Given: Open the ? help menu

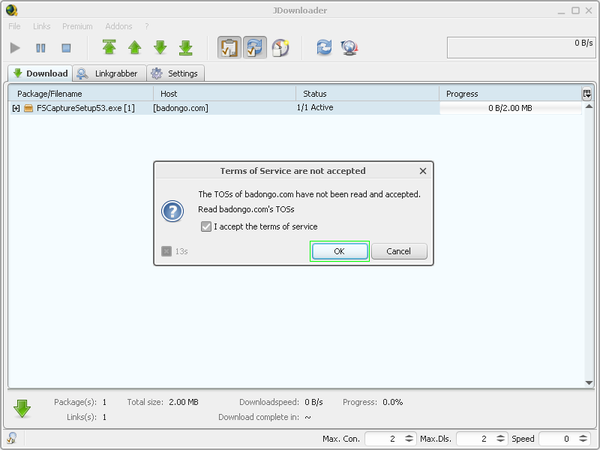Looking at the screenshot, I should point(147,26).
